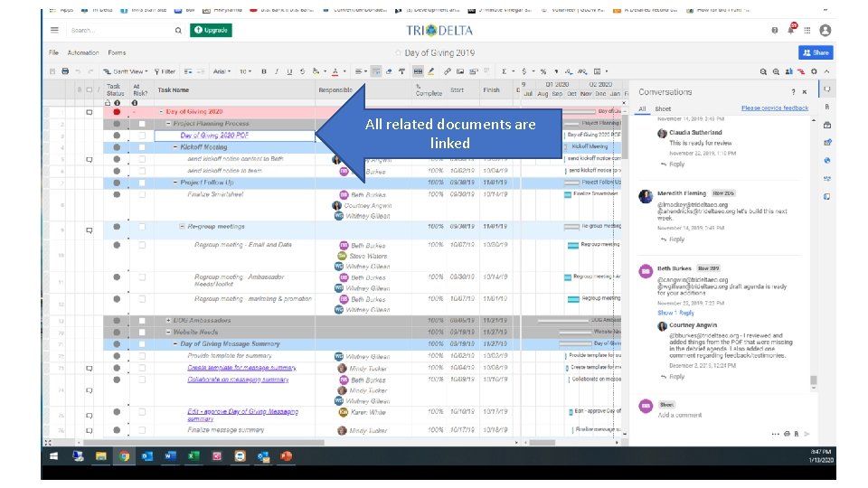
Task: Open the Conversations icon in right rail
Action: click(x=827, y=89)
